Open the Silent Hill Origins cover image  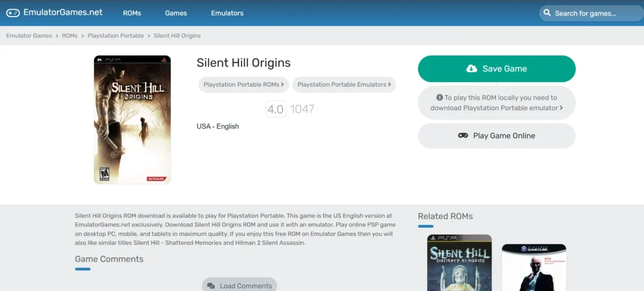(x=132, y=120)
